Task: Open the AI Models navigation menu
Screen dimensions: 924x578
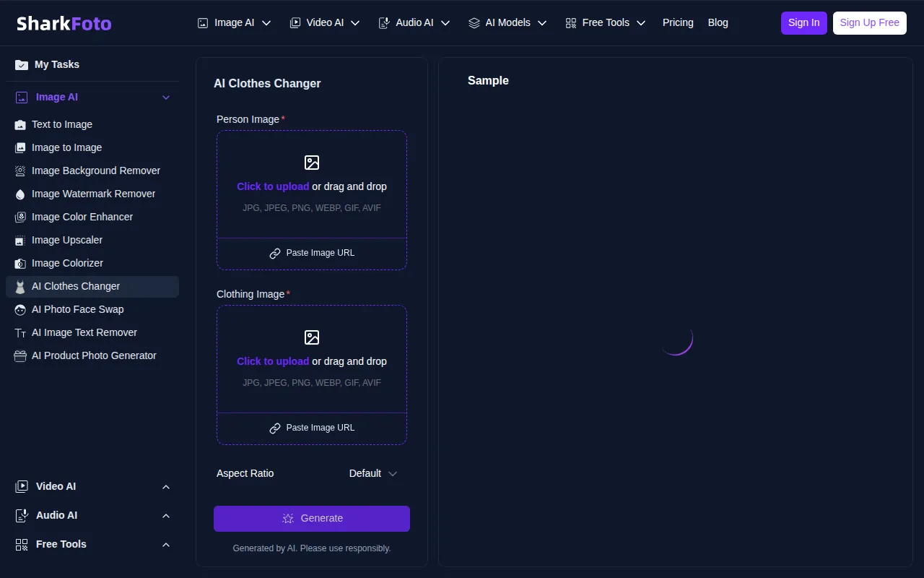Action: [507, 23]
